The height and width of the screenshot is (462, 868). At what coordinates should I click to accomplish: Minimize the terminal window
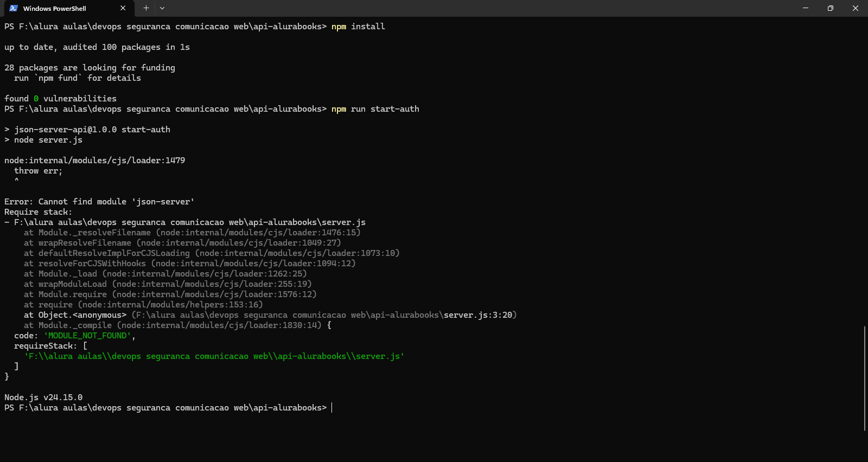[806, 8]
